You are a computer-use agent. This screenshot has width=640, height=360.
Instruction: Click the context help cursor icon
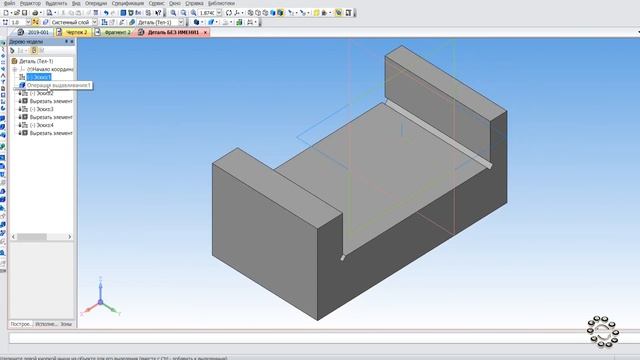[x=158, y=13]
